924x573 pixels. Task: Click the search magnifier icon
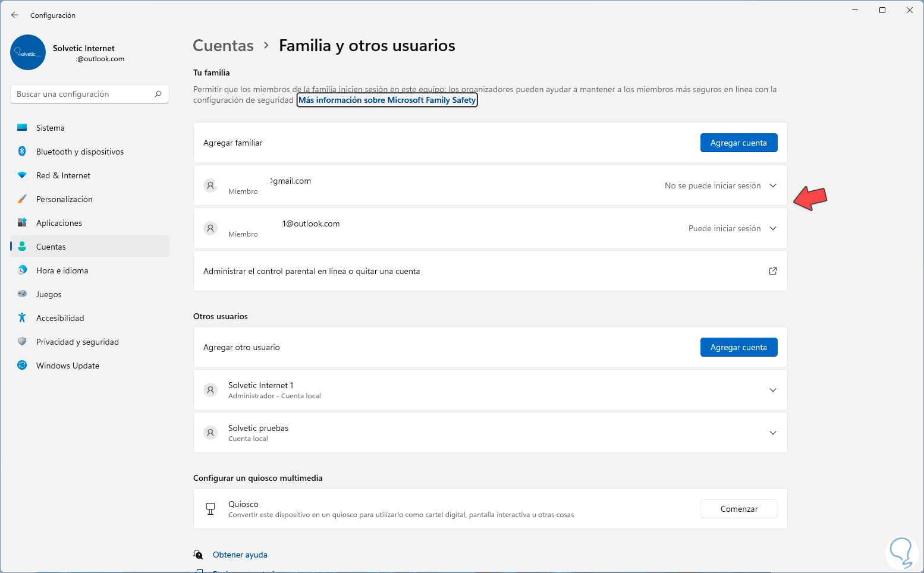(158, 94)
